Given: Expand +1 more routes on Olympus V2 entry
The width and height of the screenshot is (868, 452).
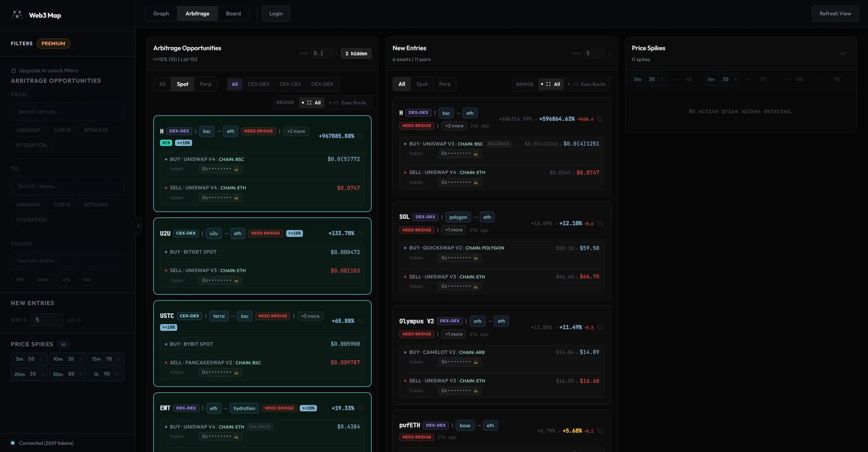Looking at the screenshot, I should pos(454,334).
